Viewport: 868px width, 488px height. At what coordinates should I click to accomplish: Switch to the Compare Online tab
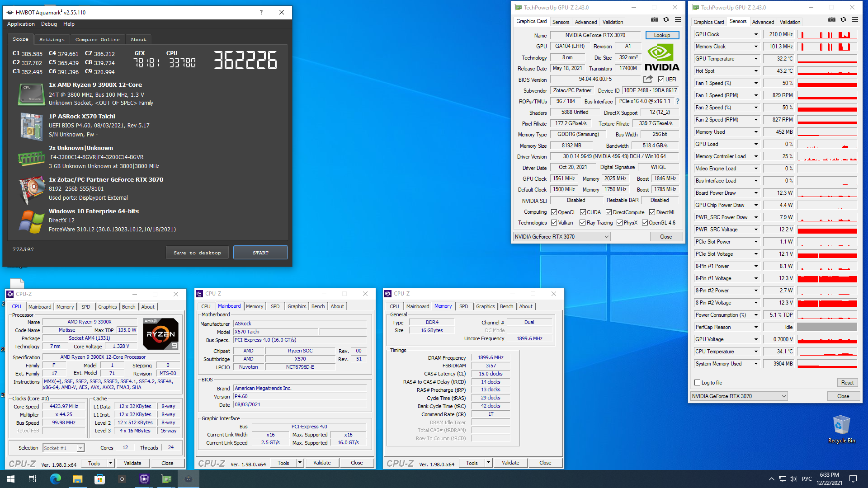coord(97,40)
